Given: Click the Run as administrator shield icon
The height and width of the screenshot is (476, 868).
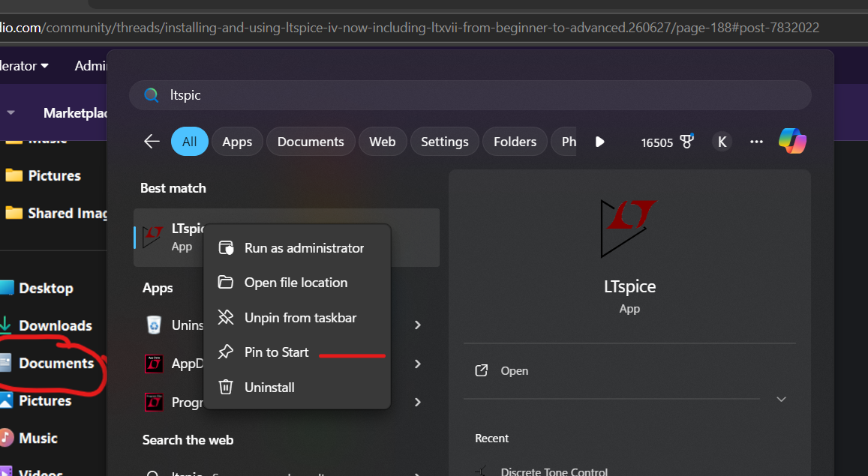Looking at the screenshot, I should [226, 247].
